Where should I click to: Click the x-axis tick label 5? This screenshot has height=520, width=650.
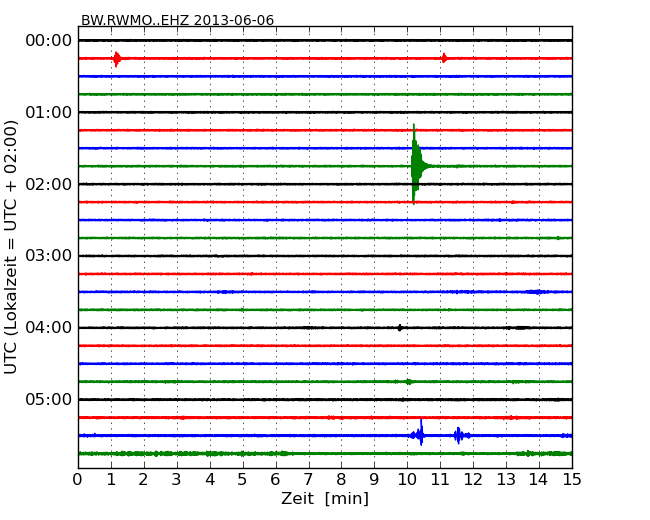243,480
